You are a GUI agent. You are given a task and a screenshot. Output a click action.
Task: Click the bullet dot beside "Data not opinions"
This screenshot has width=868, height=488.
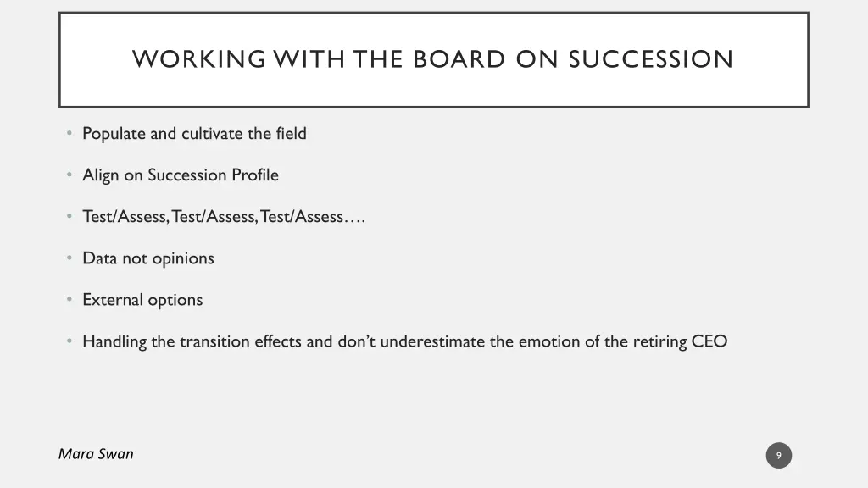[69, 258]
